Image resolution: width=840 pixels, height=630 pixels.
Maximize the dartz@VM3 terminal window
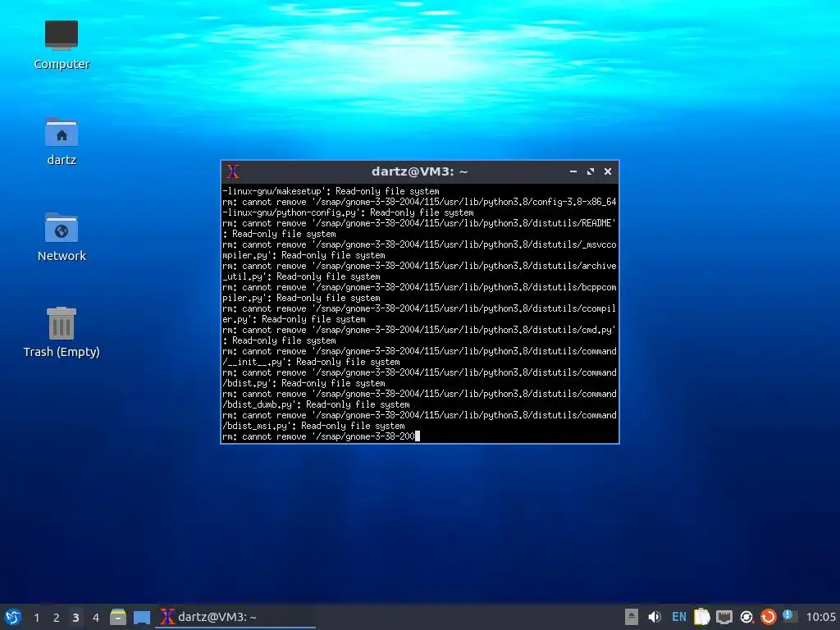pos(591,171)
